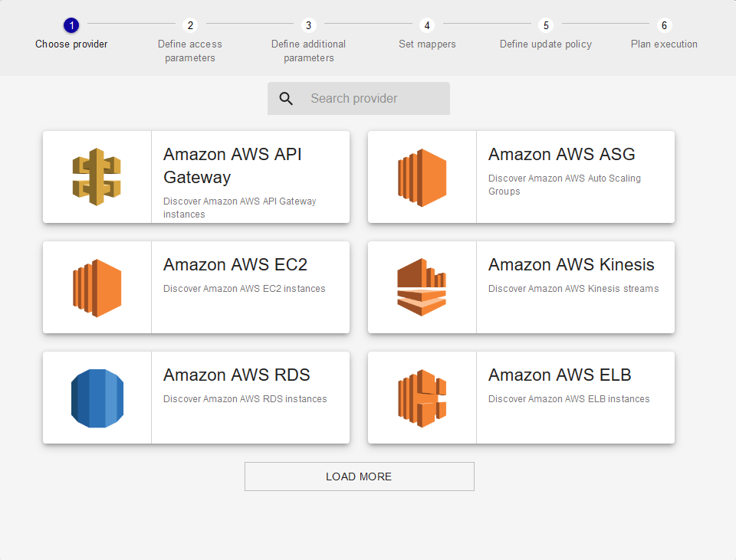Click the Amazon AWS ELB icon
This screenshot has width=736, height=560.
(422, 398)
